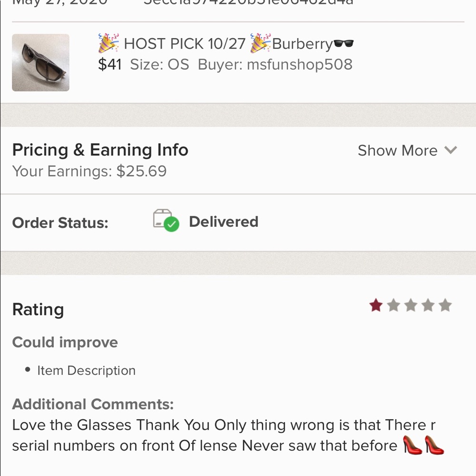Click the third gray rating star

(x=411, y=305)
